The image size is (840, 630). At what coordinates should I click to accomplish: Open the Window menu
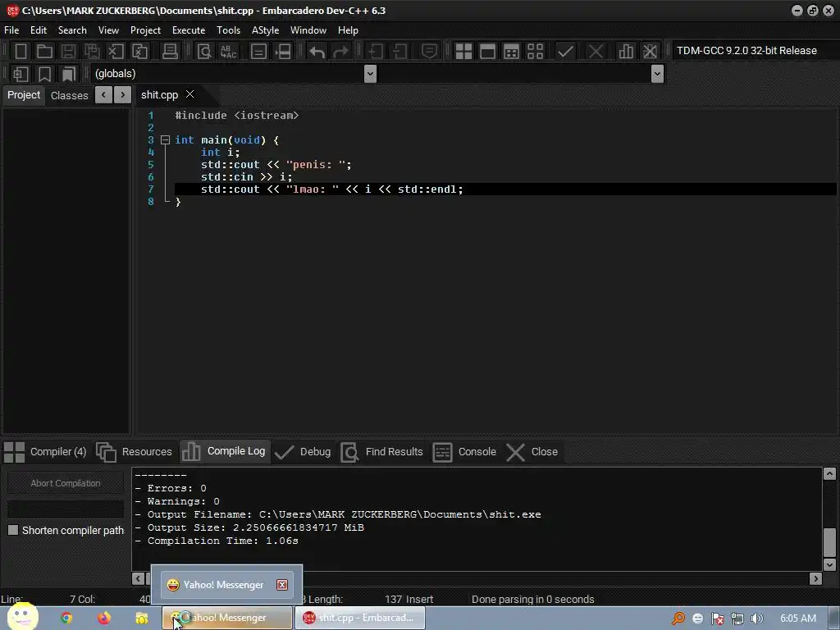pos(308,30)
